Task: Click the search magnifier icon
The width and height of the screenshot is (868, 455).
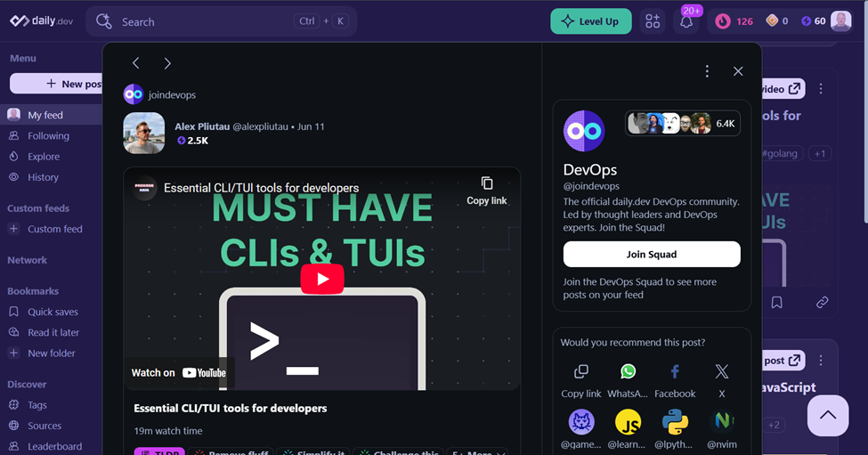Action: [104, 21]
